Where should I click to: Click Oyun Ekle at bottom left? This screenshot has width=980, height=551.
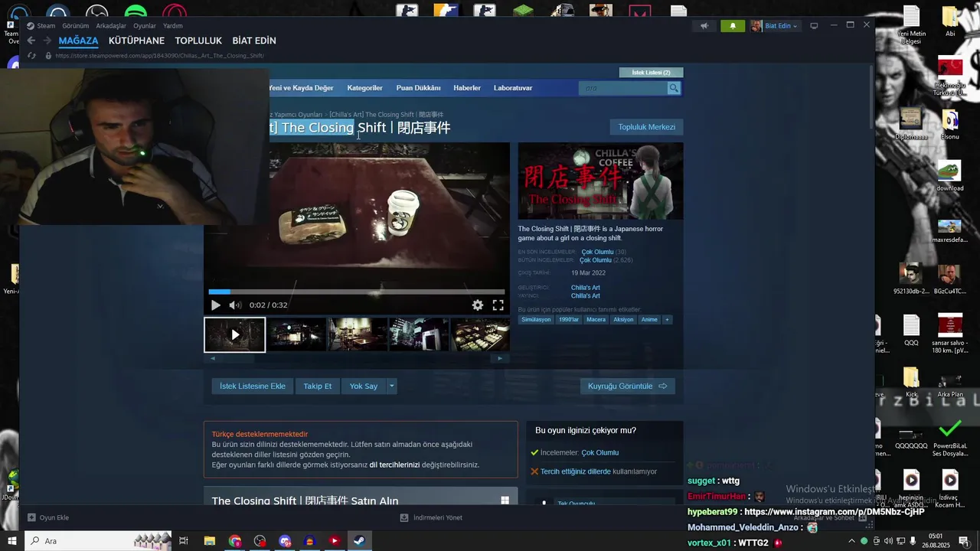(x=48, y=518)
